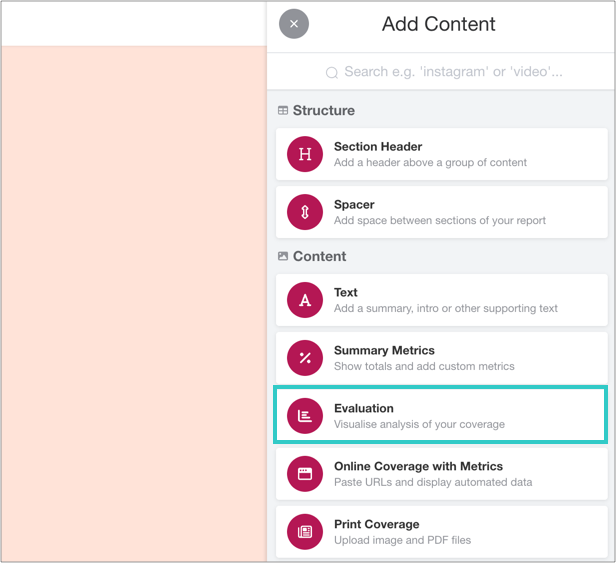Screen dimensions: 616x563
Task: Click the search content input field
Action: point(452,72)
